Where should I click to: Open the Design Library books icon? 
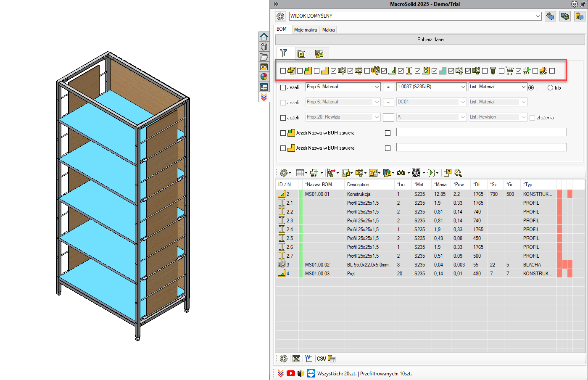coord(264,47)
